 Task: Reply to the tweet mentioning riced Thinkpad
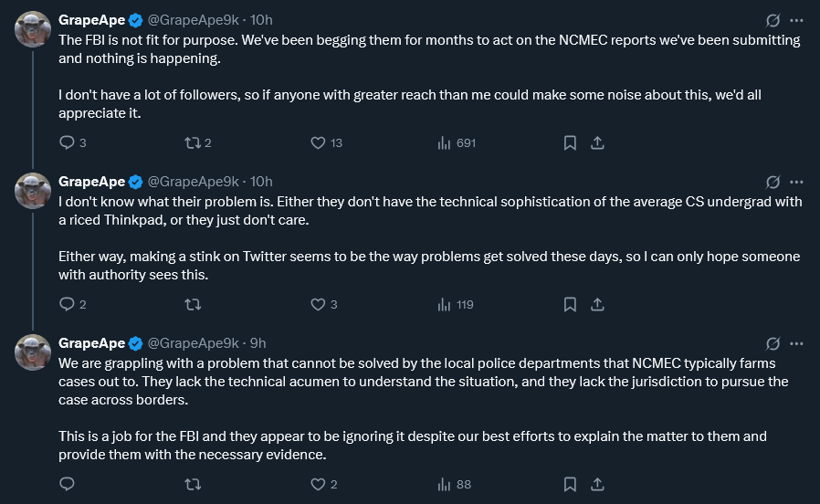click(x=67, y=304)
